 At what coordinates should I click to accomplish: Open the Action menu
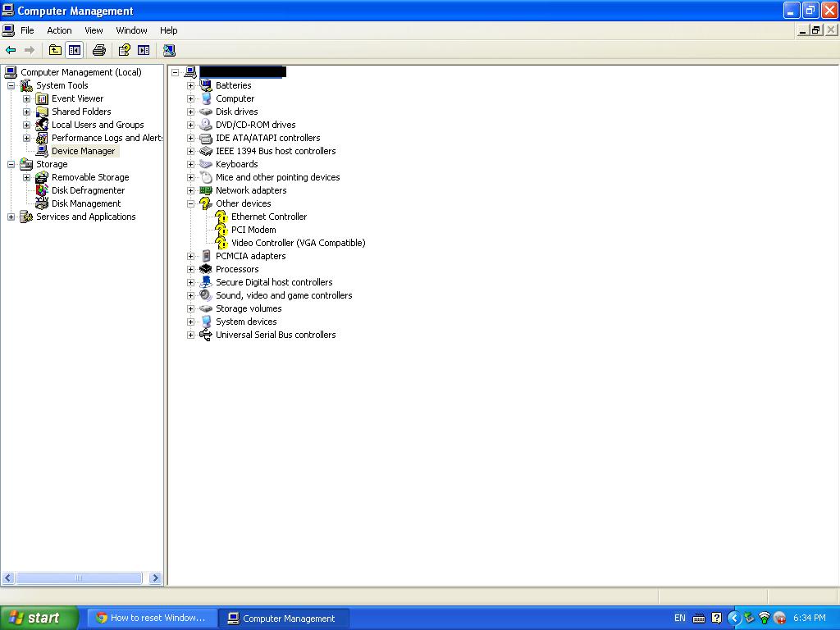coord(59,30)
